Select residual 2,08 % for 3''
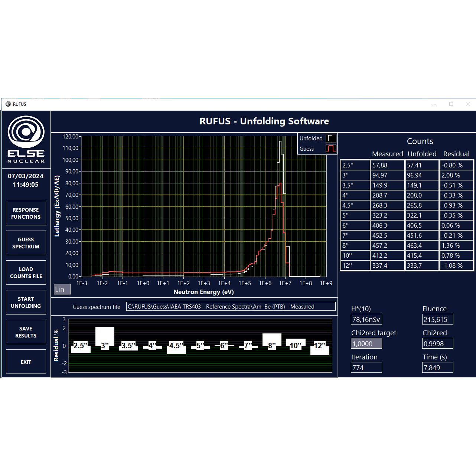Screen dimensions: 476x476 click(x=457, y=175)
